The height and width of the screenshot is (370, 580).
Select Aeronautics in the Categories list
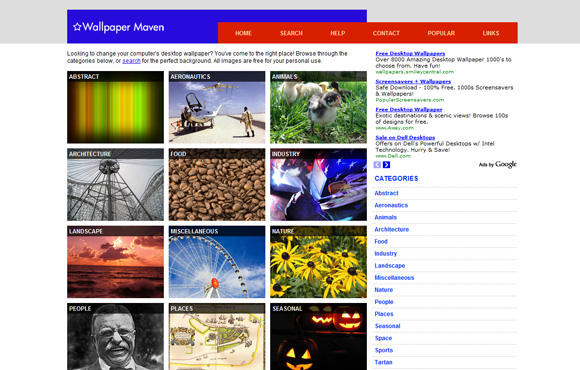coord(391,205)
